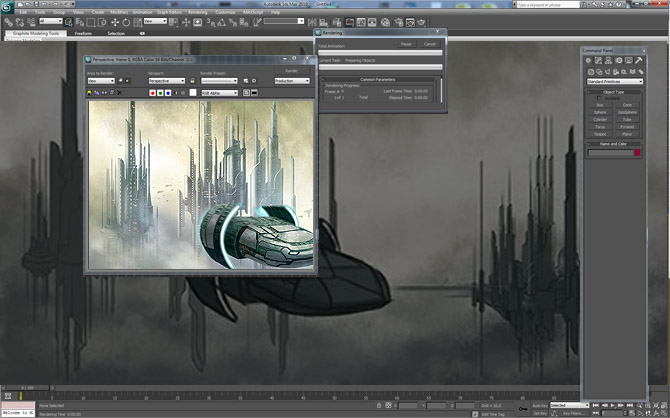Click the 3ds Max application logo button
This screenshot has width=670, height=418.
pos(8,6)
